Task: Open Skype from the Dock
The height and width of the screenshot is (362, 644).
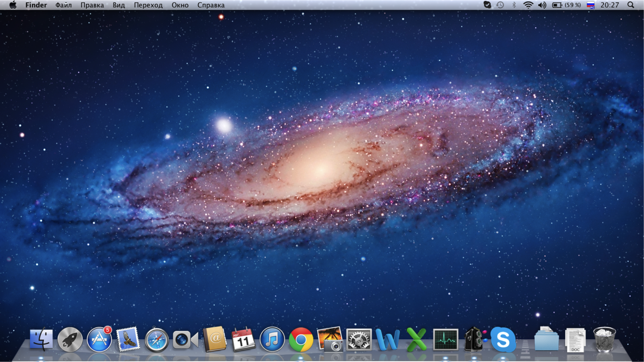Action: pyautogui.click(x=503, y=340)
